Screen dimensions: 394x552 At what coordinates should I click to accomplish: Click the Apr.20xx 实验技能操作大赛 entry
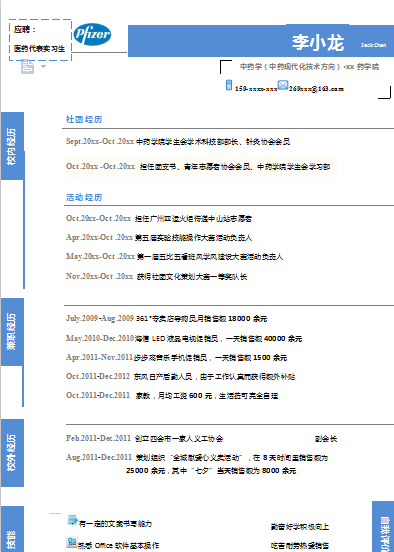(159, 238)
